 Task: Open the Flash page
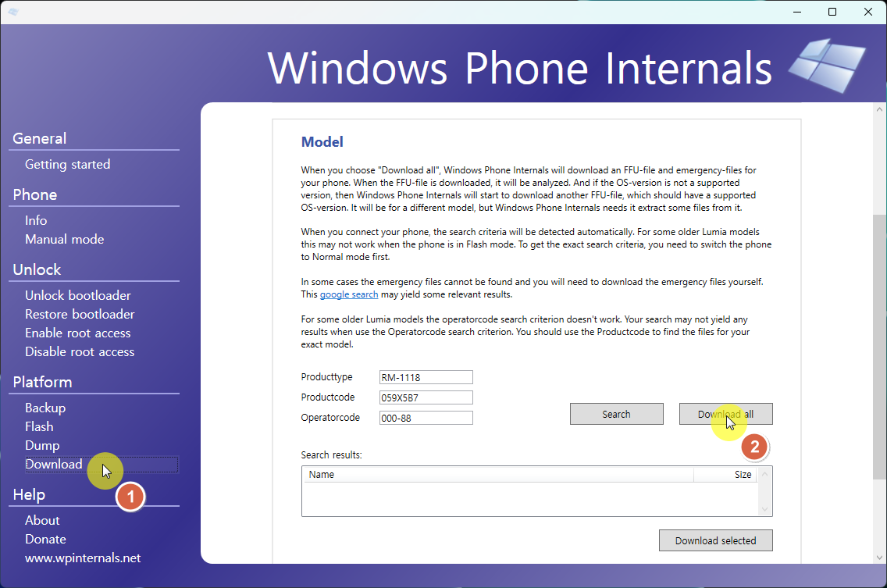pos(39,426)
